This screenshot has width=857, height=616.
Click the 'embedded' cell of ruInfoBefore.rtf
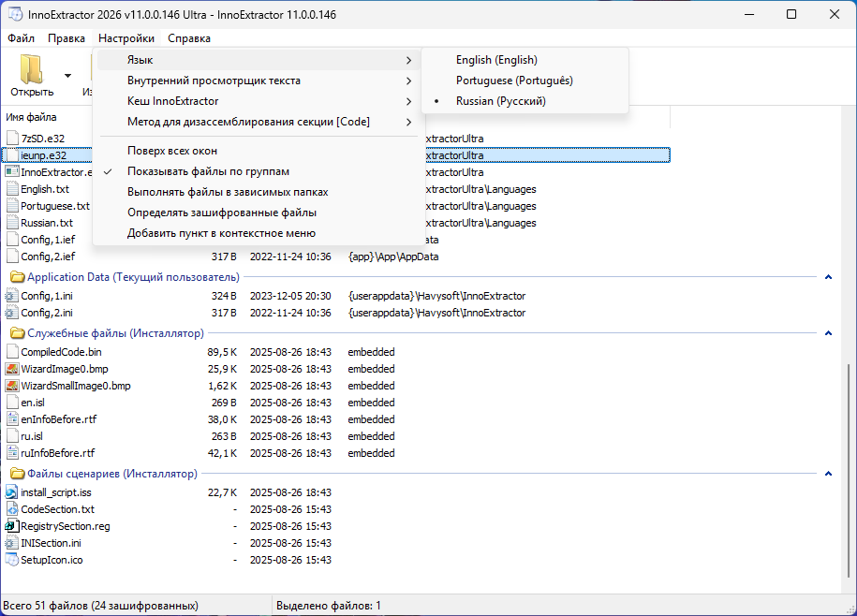371,453
